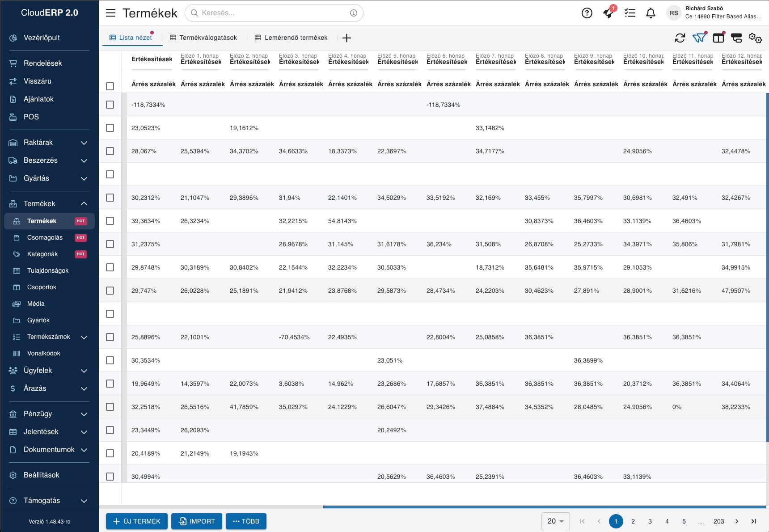769x532 pixels.
Task: Check the row with 28,067%
Action: coord(110,151)
